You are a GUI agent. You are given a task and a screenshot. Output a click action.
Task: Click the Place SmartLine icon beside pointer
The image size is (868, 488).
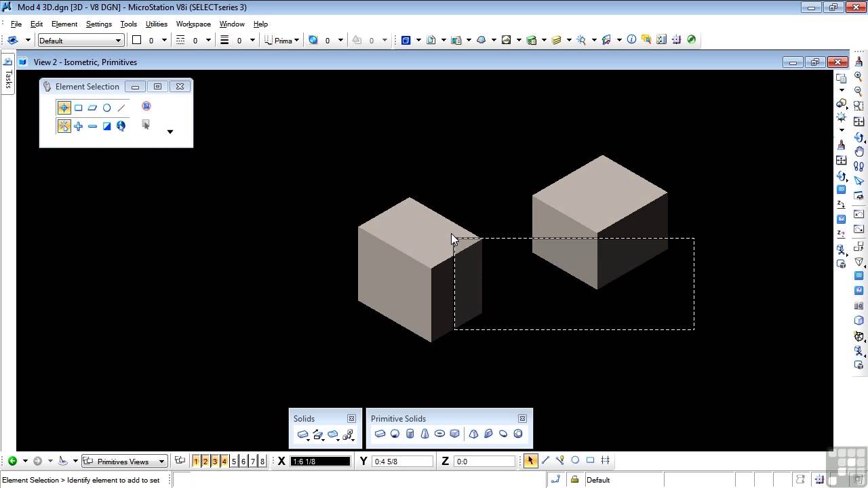pos(545,460)
